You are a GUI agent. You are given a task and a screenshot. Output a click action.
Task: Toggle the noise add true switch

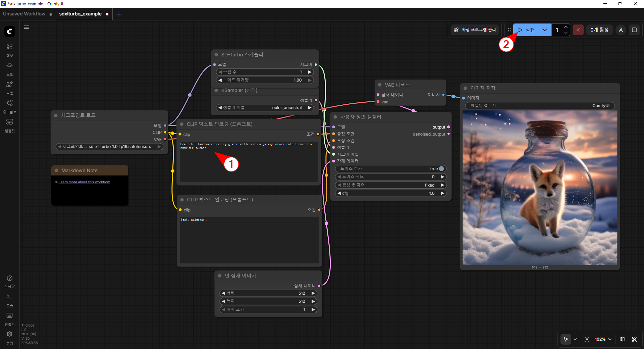(441, 169)
